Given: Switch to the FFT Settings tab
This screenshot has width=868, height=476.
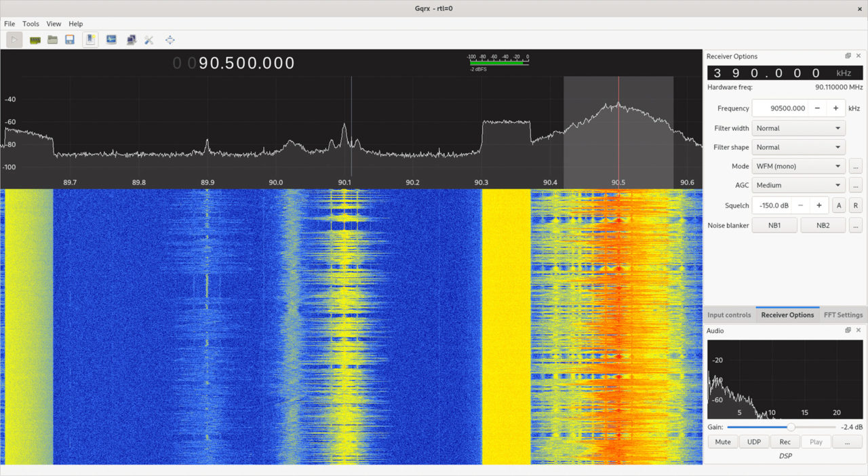Looking at the screenshot, I should tap(843, 315).
